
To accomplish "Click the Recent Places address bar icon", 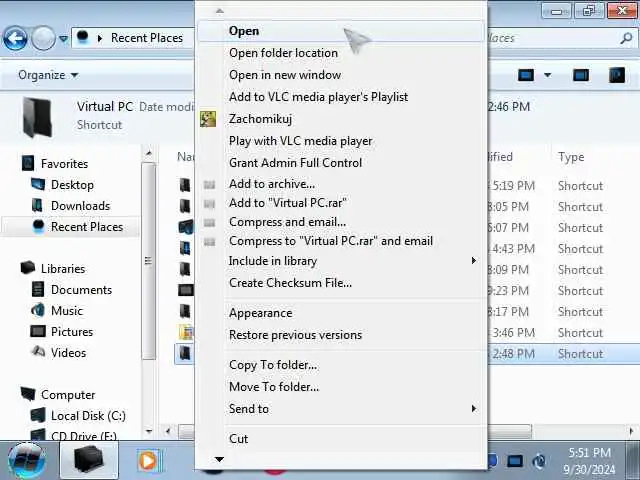I will click(82, 37).
